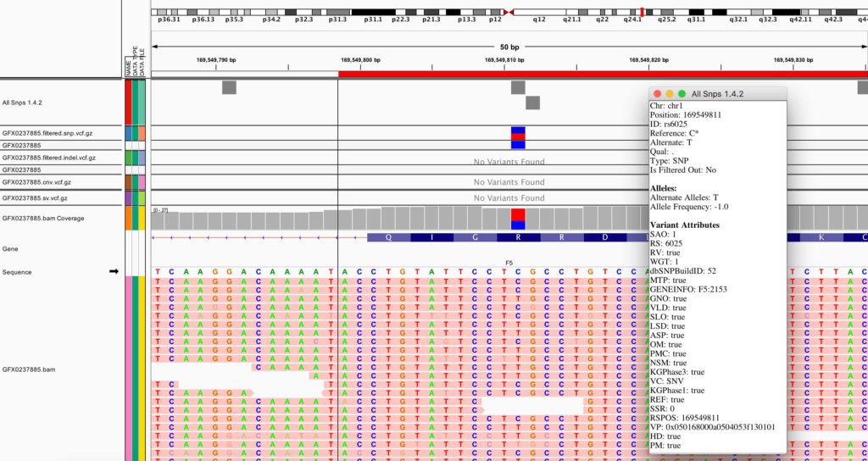The image size is (868, 461).
Task: Click the 169,549,810 bp ruler label
Action: [504, 60]
